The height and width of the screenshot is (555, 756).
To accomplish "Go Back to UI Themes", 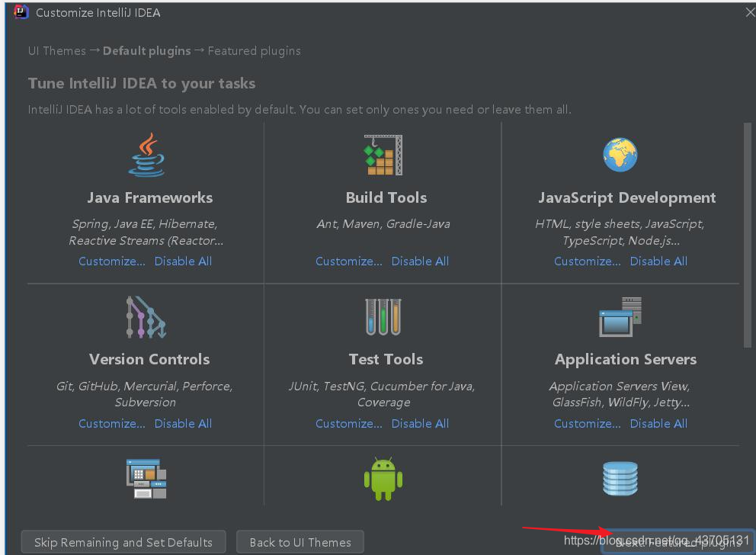I will click(x=300, y=543).
